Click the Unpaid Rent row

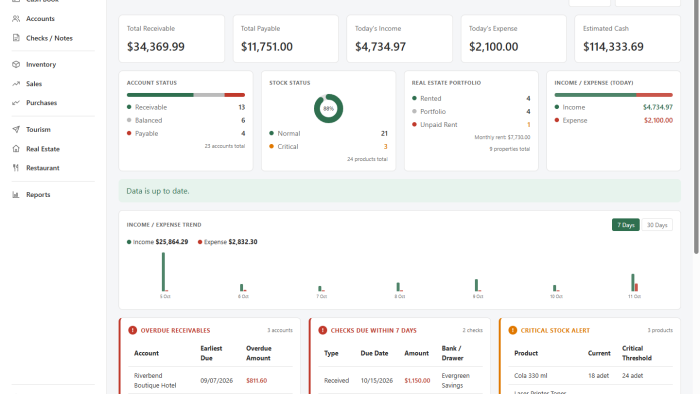pyautogui.click(x=471, y=124)
